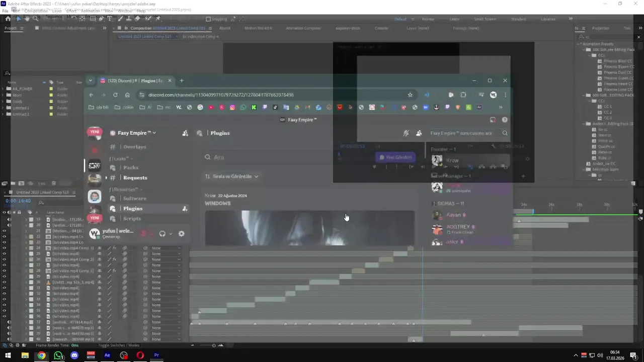Viewport: 644px width, 362px height.
Task: Click label color swatch of layer 26
Action: click(31, 259)
